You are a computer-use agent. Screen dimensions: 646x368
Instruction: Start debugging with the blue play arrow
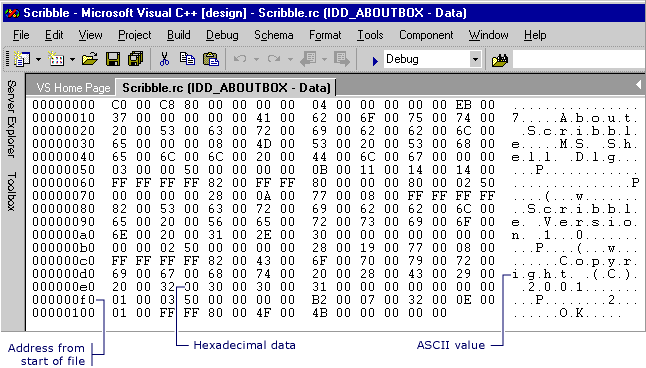(x=375, y=61)
